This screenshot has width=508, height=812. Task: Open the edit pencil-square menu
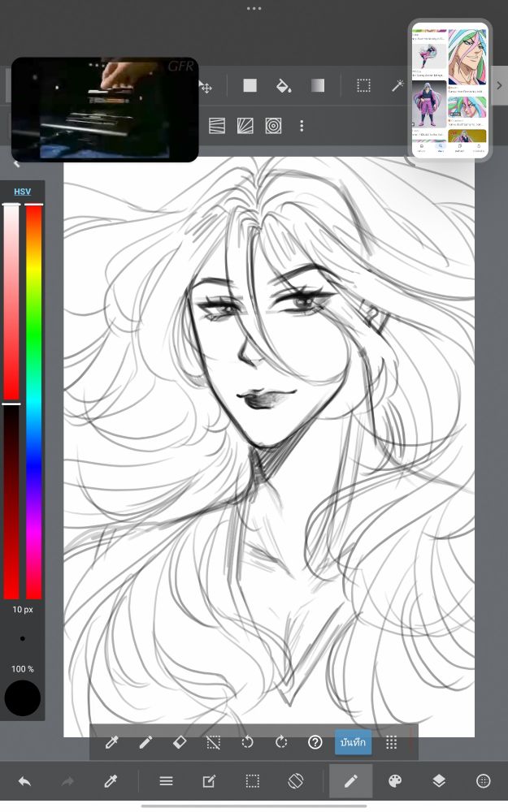pyautogui.click(x=209, y=781)
